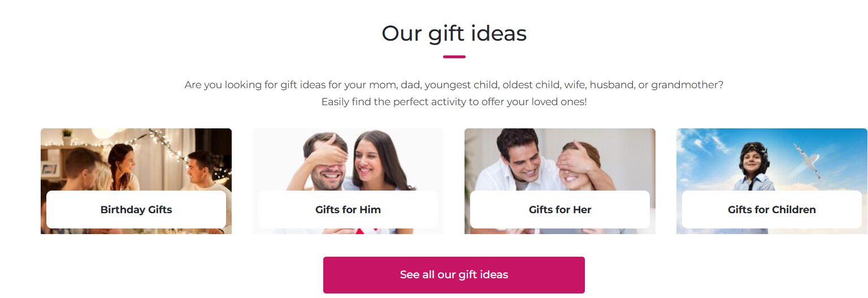Viewport: 868px width, 298px height.
Task: Click the See all our gift ideas button
Action: pos(454,275)
